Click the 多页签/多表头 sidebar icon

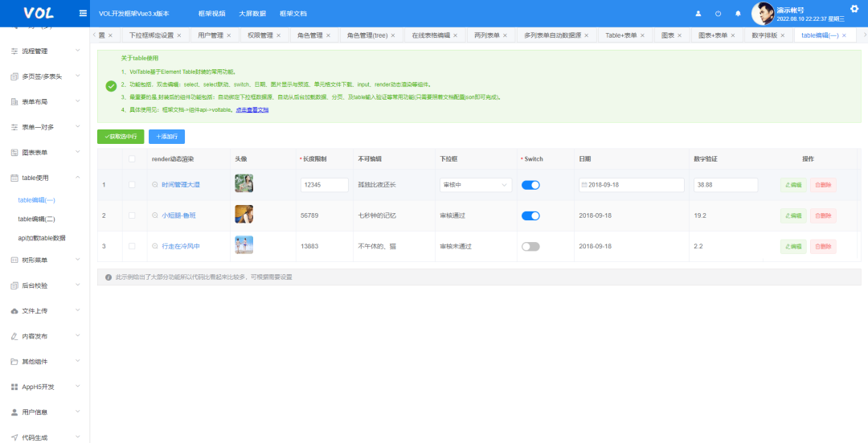coord(14,76)
